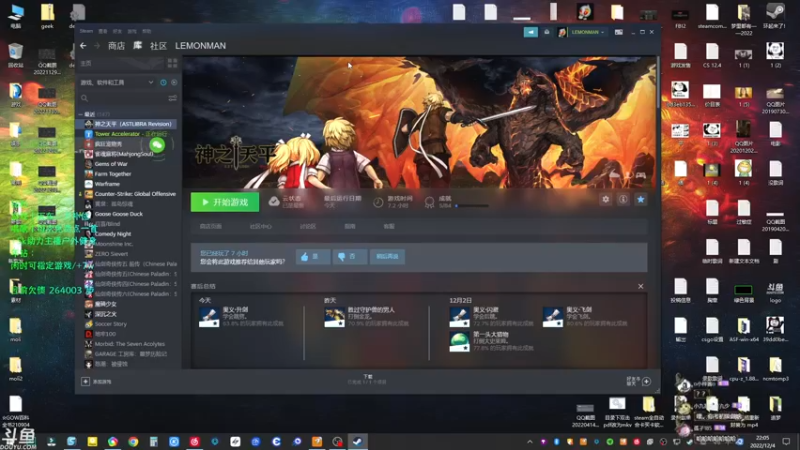
Task: Click the achievement progress bar
Action: click(472, 206)
